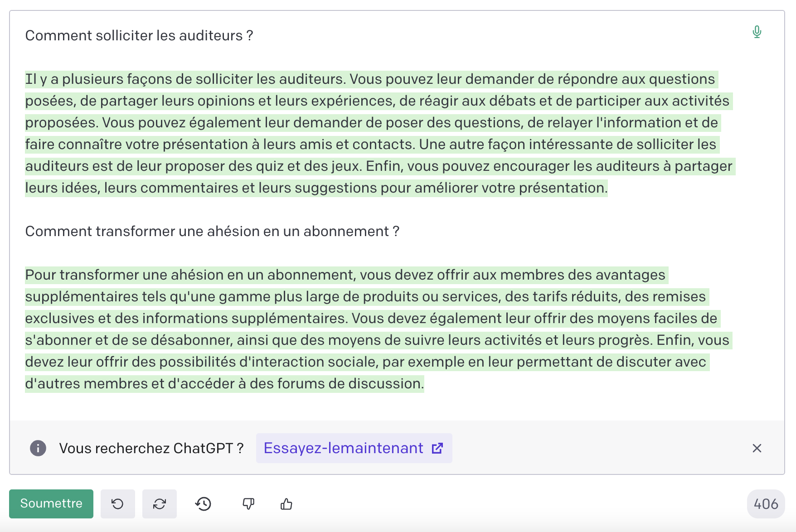Screen dimensions: 796x532
Task: Dismiss the ChatGPT suggestion banner
Action: click(757, 448)
